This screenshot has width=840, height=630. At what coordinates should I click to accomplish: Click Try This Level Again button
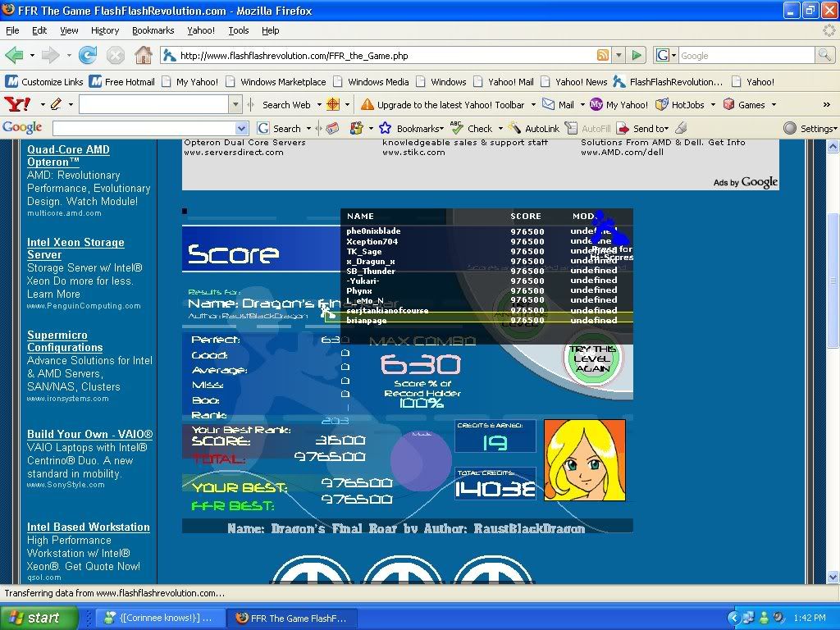coord(592,359)
